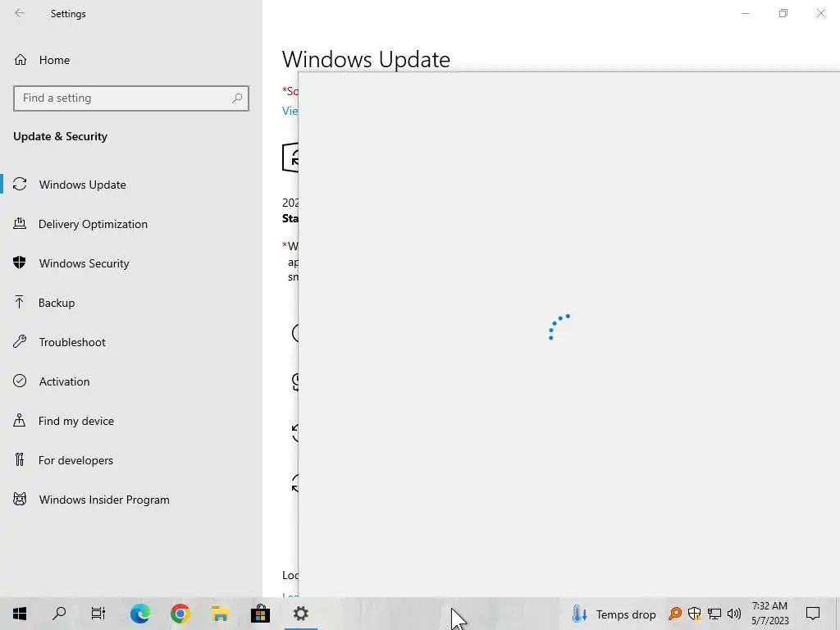Open Troubleshoot settings
Viewport: 840px width, 630px height.
pos(131,342)
